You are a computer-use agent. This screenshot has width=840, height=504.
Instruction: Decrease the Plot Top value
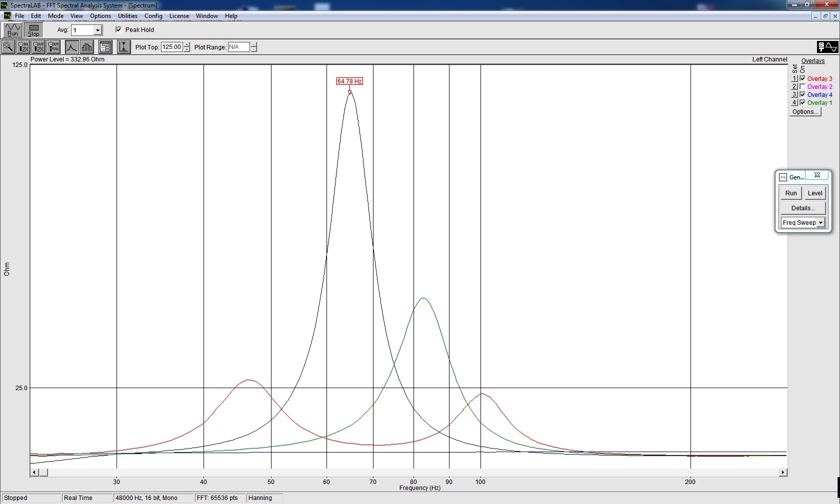click(186, 49)
